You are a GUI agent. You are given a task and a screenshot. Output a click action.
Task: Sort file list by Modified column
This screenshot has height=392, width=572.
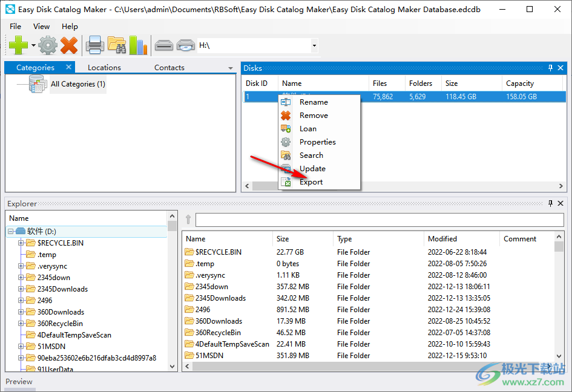[461, 239]
